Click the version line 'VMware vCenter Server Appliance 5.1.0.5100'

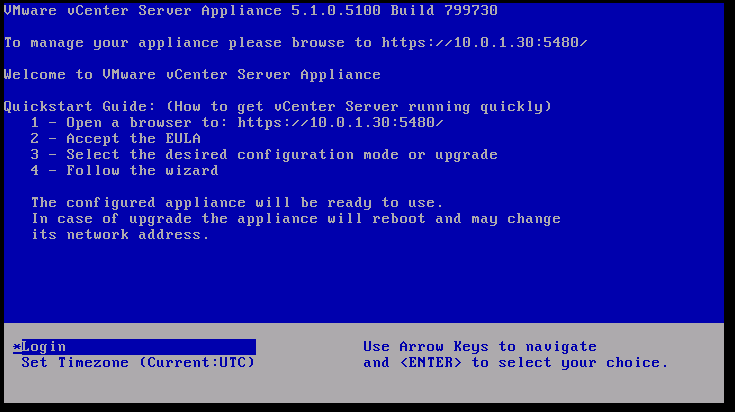251,10
